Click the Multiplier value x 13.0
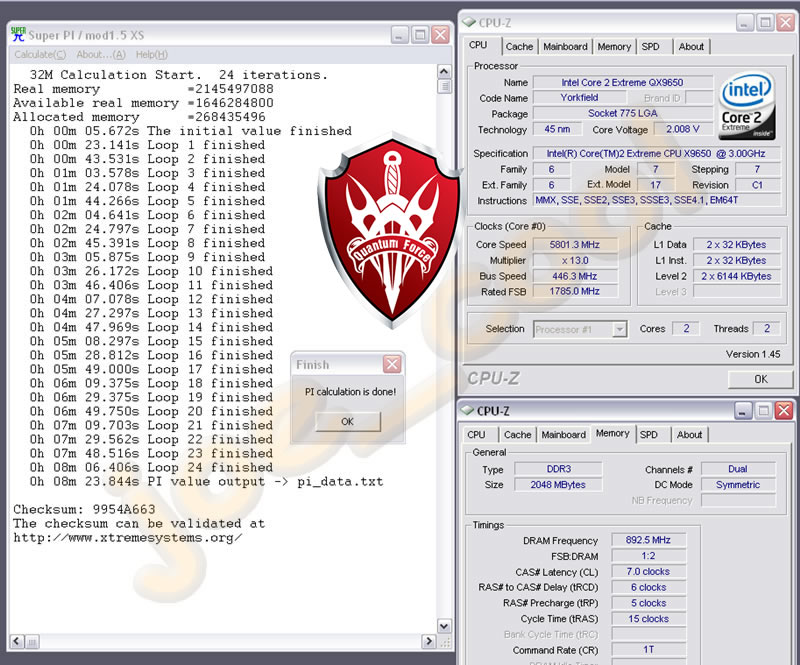 tap(575, 260)
